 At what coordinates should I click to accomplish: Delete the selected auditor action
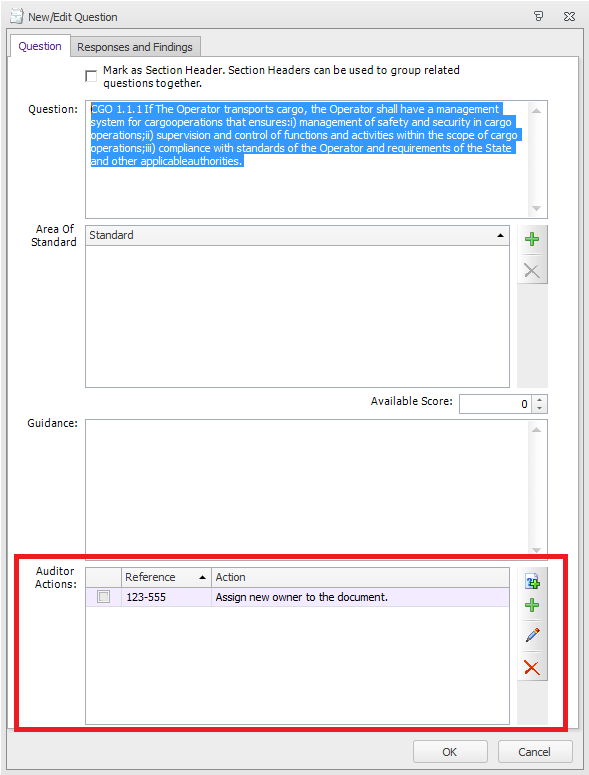coord(532,668)
